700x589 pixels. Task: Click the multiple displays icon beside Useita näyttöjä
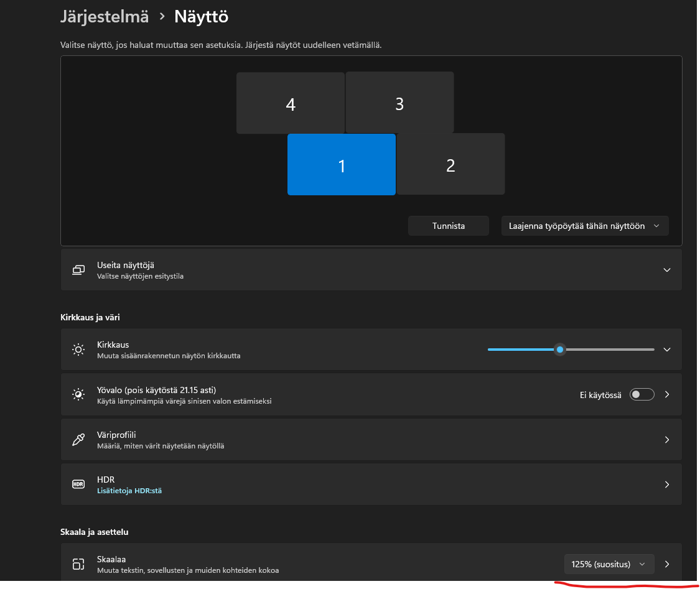point(78,270)
